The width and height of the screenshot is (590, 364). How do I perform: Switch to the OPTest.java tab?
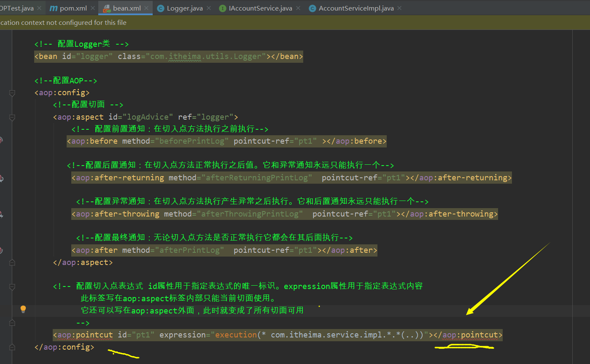(23, 8)
